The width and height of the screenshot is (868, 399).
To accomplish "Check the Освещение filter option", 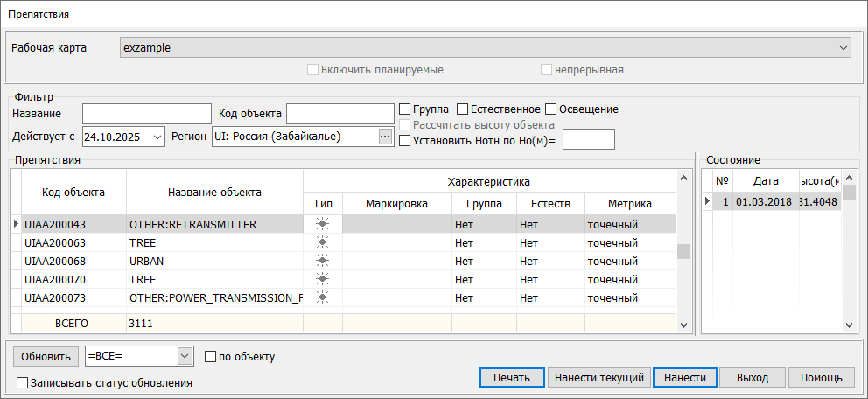I will pyautogui.click(x=551, y=109).
